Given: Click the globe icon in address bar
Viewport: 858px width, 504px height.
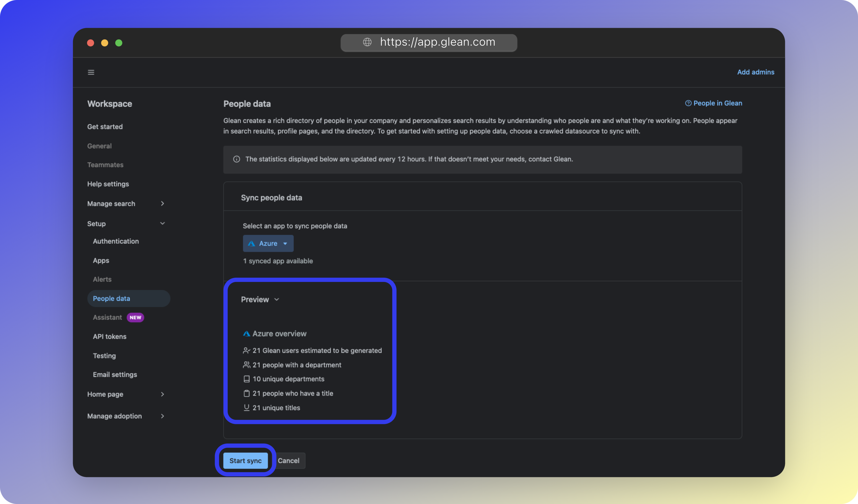Looking at the screenshot, I should tap(367, 42).
